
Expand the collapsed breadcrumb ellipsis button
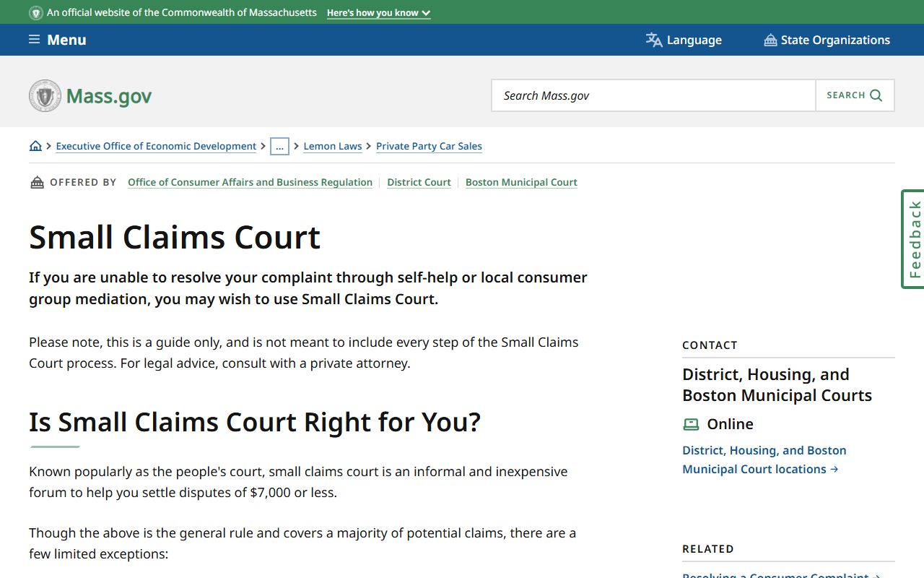279,146
